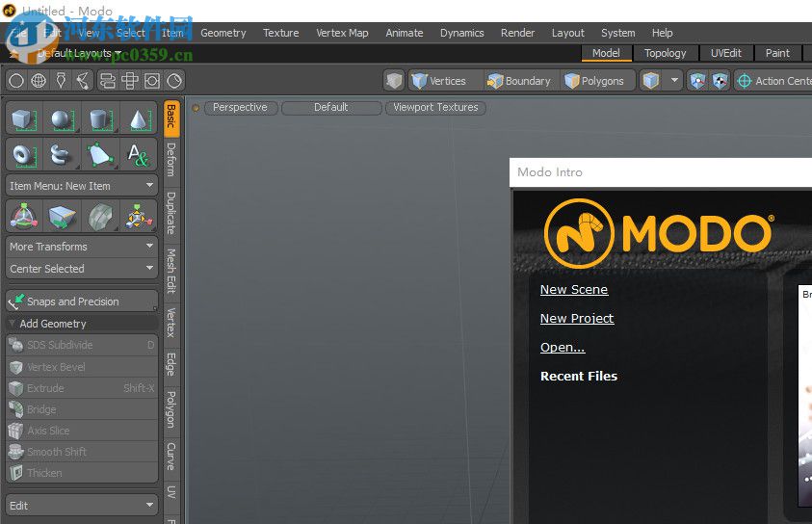Click the square-with-circle toolbar icon
Image resolution: width=812 pixels, height=524 pixels.
coord(152,81)
